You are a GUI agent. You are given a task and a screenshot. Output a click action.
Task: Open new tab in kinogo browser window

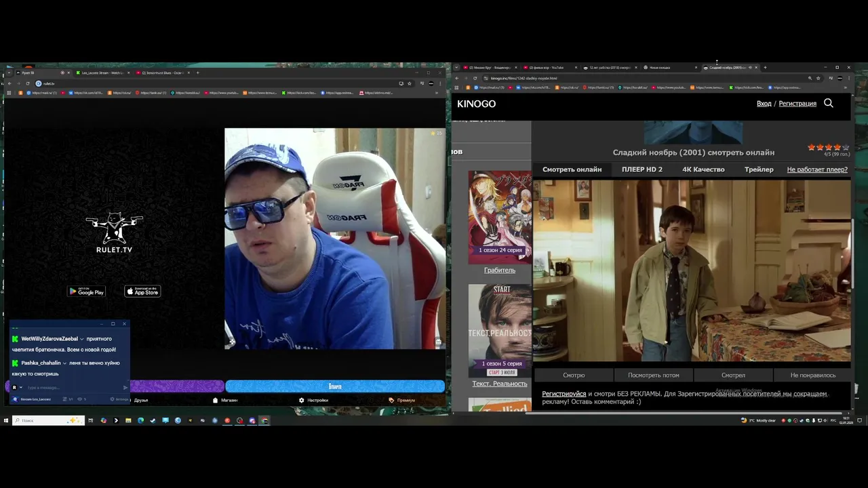click(766, 67)
